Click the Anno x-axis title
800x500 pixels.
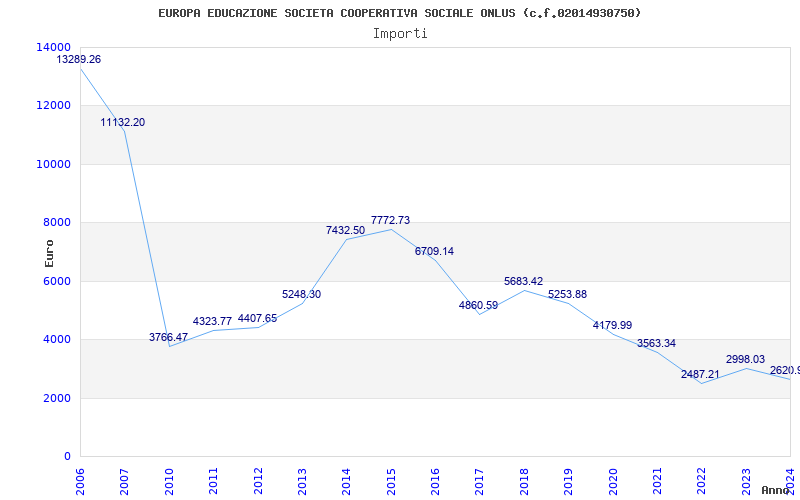pyautogui.click(x=777, y=491)
